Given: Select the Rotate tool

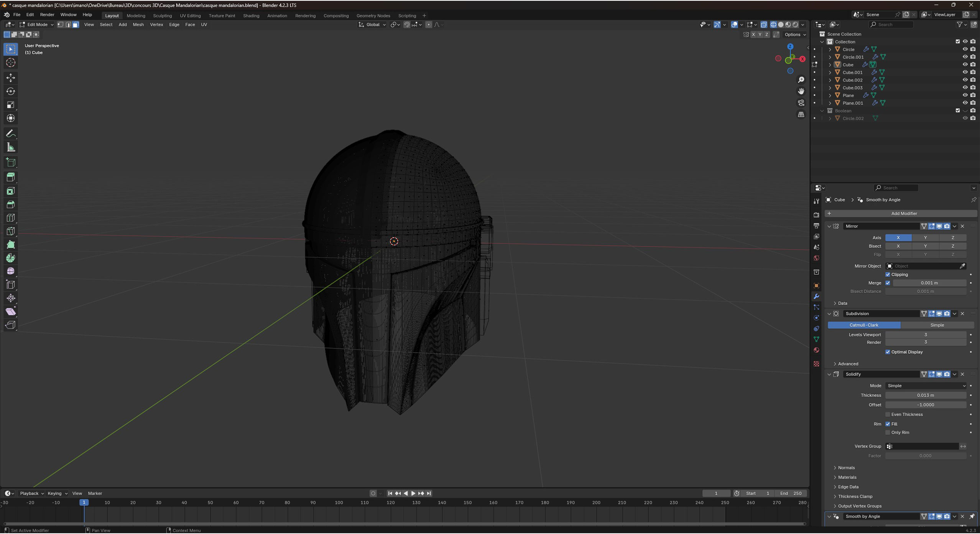Looking at the screenshot, I should 11,91.
